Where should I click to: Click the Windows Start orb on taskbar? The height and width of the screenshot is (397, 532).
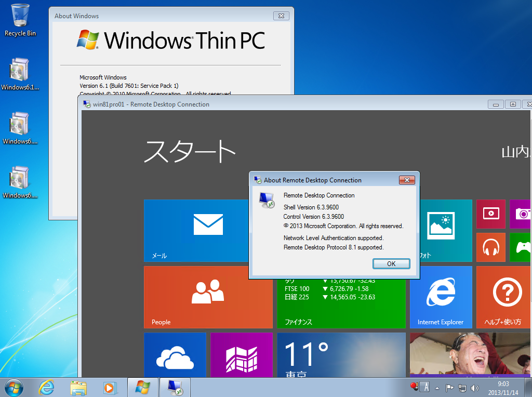(14, 388)
